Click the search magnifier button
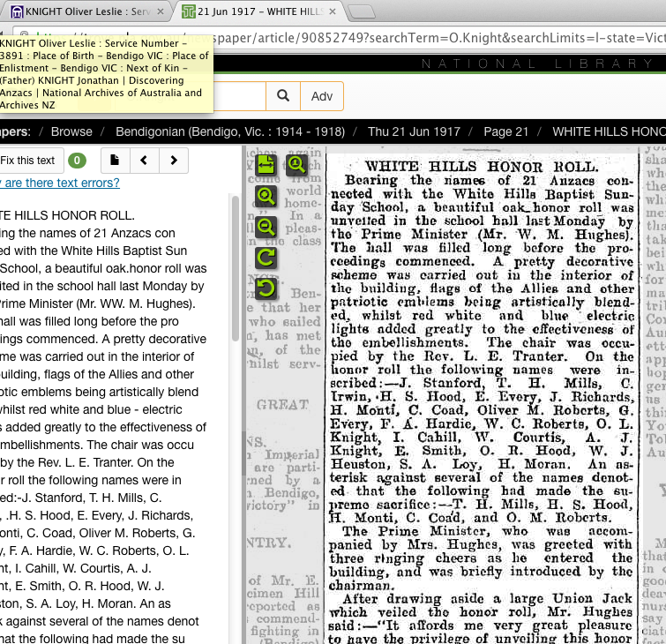666x644 pixels. (283, 96)
